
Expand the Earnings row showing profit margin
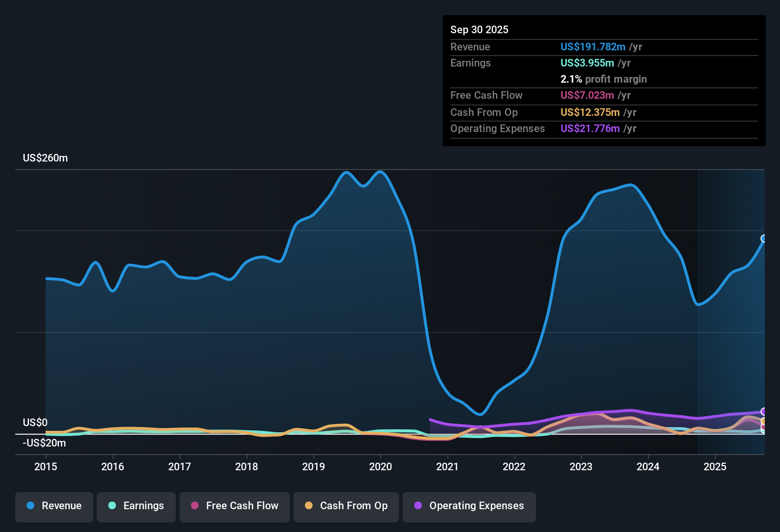pyautogui.click(x=470, y=63)
